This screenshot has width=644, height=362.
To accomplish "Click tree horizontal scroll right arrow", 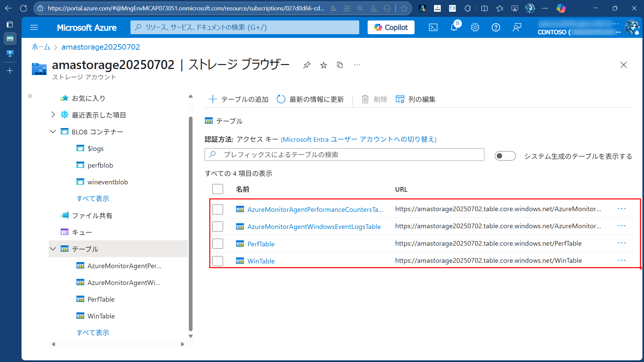I will (182, 344).
